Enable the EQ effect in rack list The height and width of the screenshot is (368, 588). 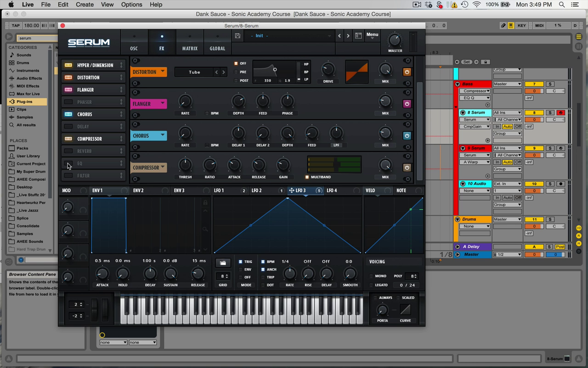click(68, 163)
